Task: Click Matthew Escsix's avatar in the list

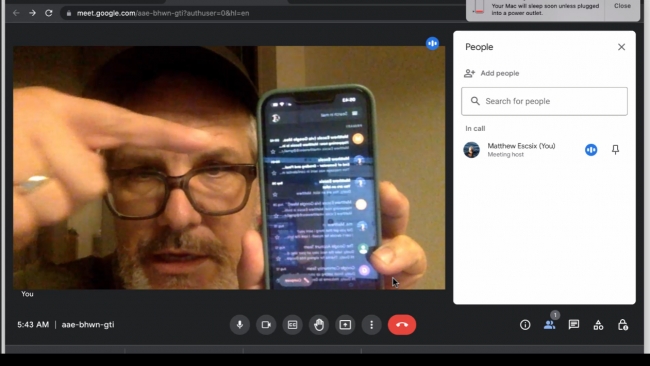Action: (471, 150)
